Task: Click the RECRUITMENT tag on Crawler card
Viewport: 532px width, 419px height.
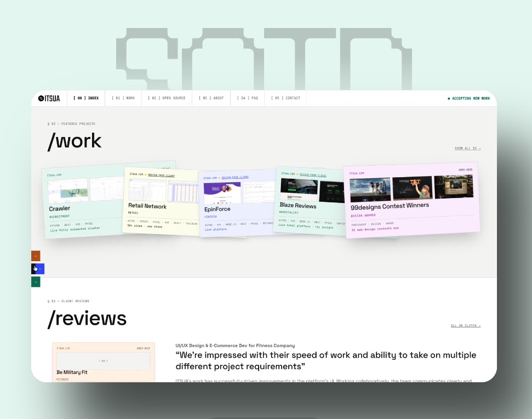Action: coord(59,217)
